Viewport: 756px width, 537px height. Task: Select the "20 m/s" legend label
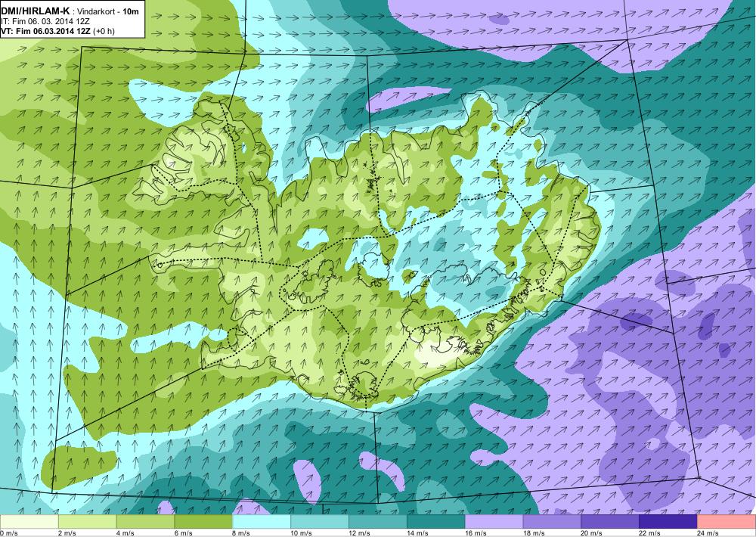592,532
